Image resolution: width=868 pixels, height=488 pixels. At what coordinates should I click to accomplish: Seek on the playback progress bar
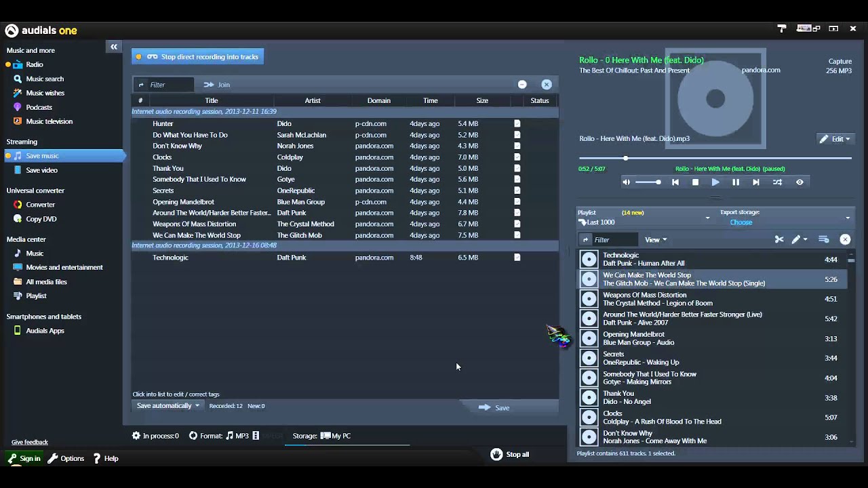(715, 158)
